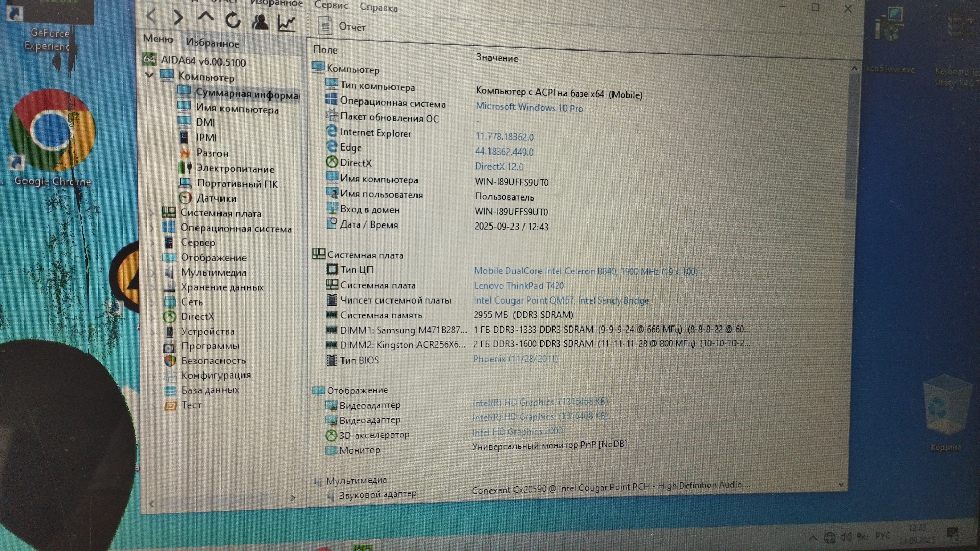Click the Forward navigation arrow
The image size is (980, 551).
pos(178,17)
